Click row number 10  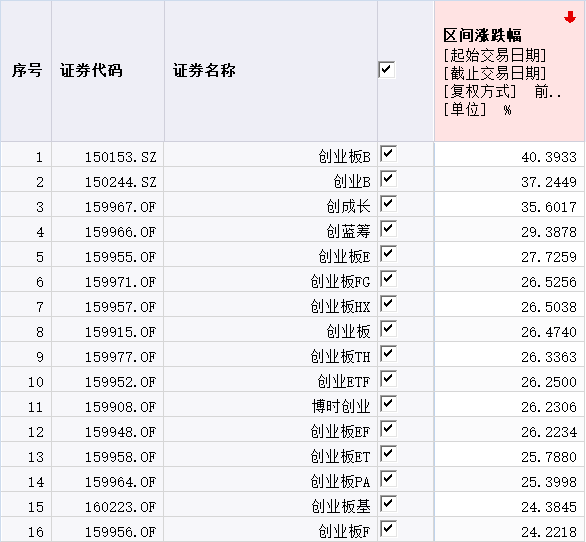point(36,382)
